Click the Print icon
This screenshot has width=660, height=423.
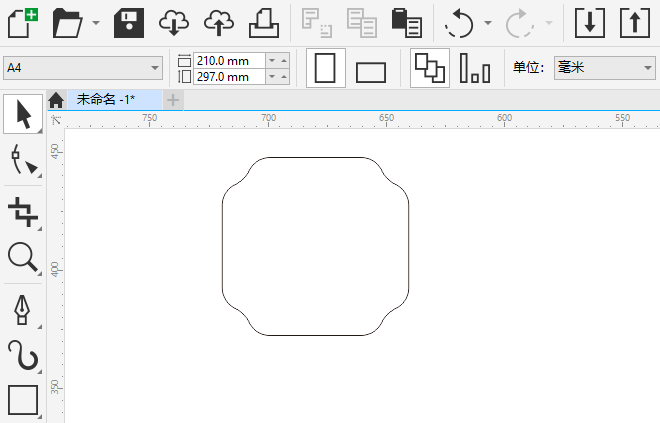coord(263,22)
